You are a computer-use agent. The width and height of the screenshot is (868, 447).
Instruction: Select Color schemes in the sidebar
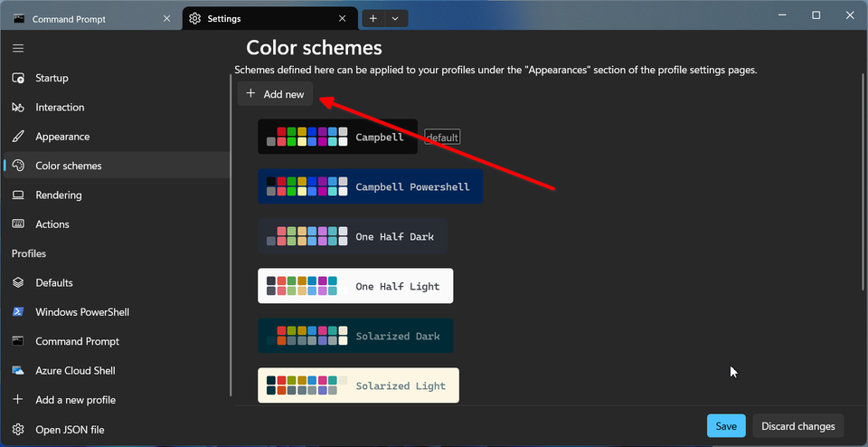point(69,166)
